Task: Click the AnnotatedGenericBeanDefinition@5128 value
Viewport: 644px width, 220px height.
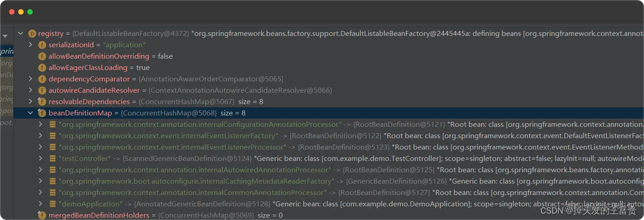Action: coord(202,204)
